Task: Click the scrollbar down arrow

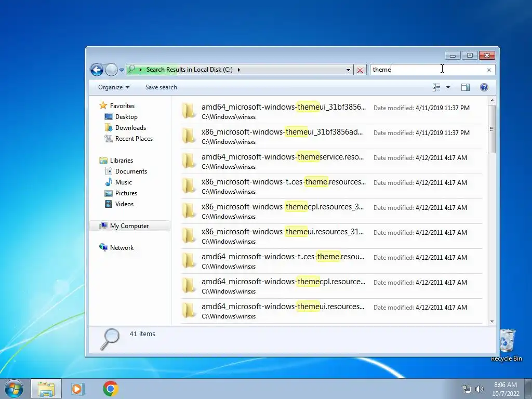Action: (492, 322)
